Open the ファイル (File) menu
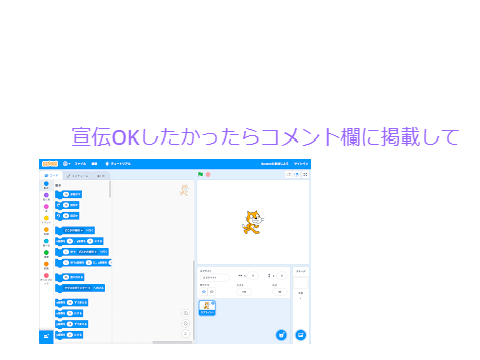The image size is (480, 360). tap(80, 164)
